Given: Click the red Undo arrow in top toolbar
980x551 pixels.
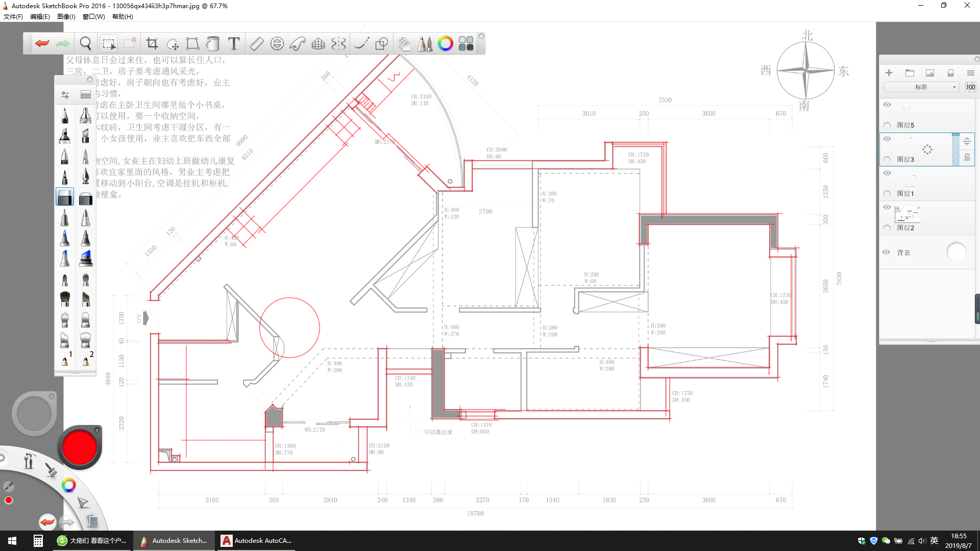Looking at the screenshot, I should (42, 43).
